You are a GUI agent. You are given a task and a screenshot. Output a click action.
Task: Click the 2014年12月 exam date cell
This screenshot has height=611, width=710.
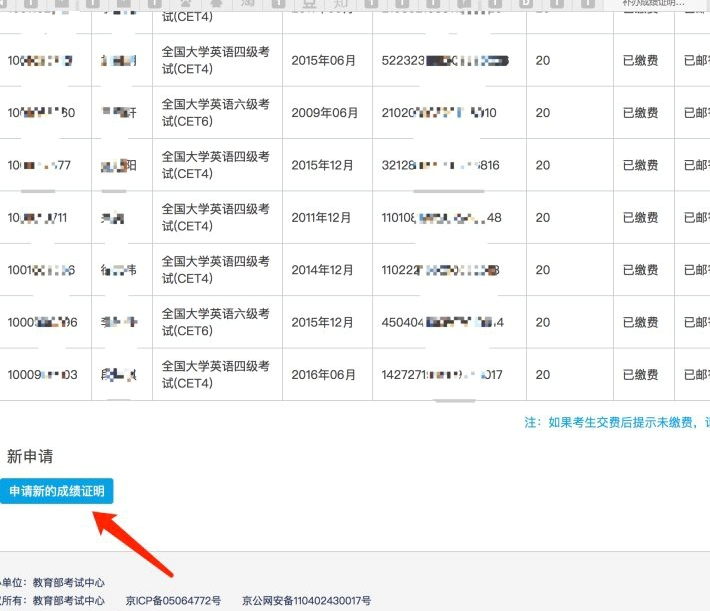(322, 270)
